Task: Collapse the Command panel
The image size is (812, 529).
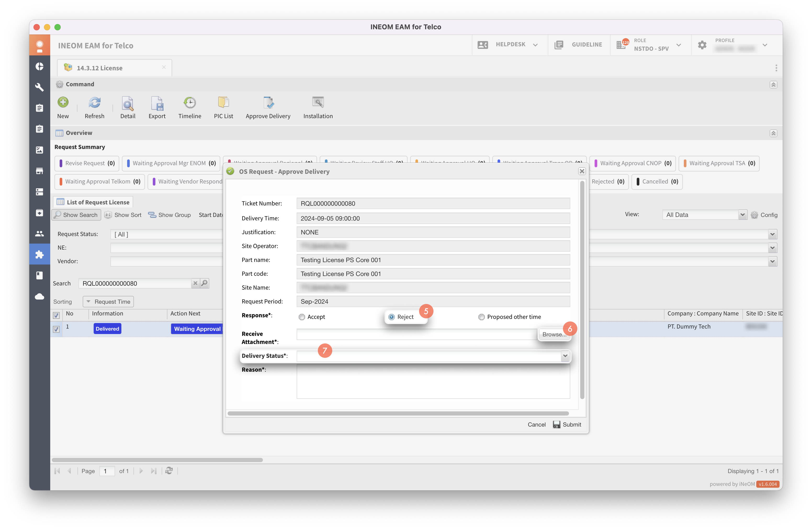Action: pyautogui.click(x=773, y=84)
